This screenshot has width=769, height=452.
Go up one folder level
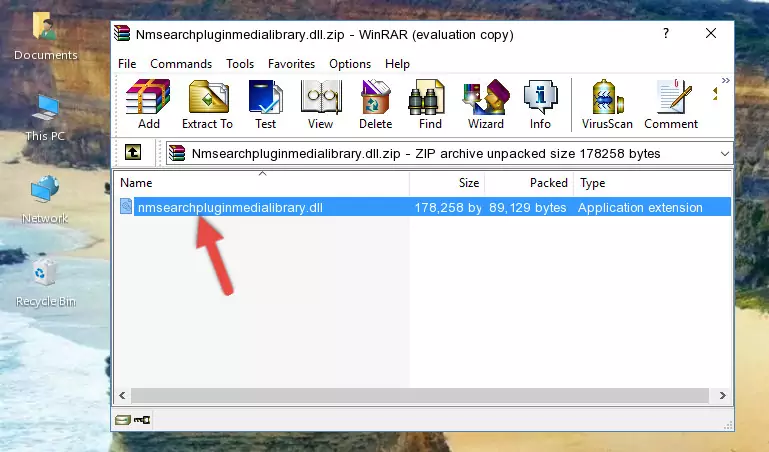click(133, 152)
